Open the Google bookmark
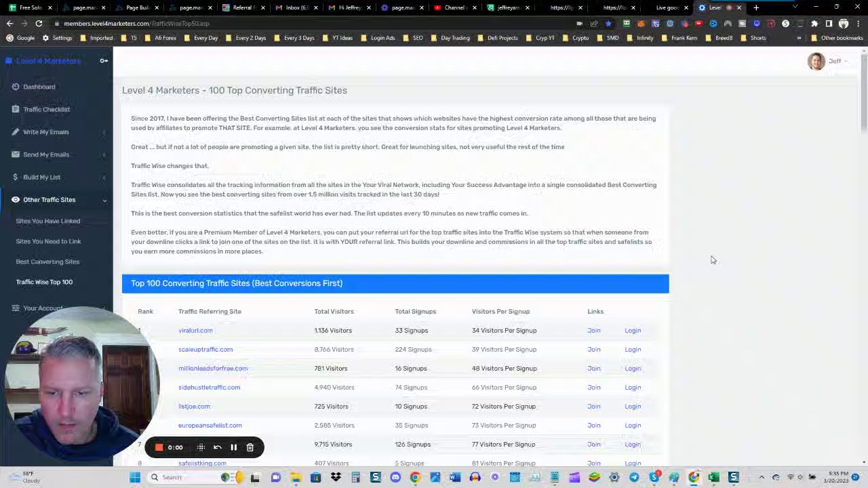Image resolution: width=868 pixels, height=488 pixels. (21, 38)
